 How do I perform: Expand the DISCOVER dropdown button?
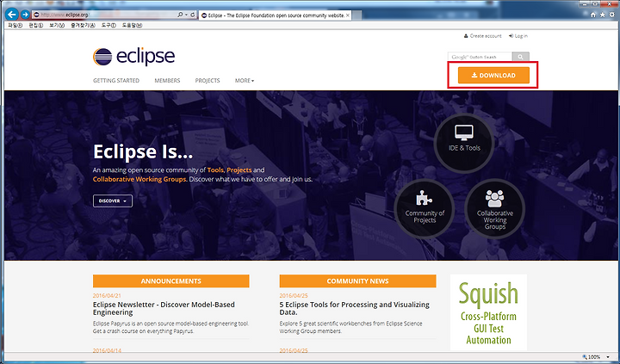113,201
